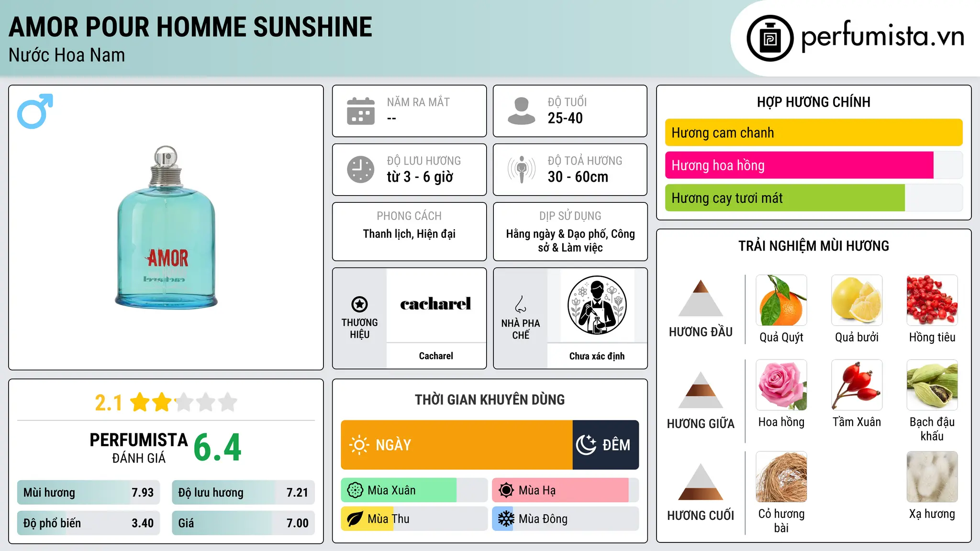
Task: Click the first gold star in the rating
Action: pos(140,402)
